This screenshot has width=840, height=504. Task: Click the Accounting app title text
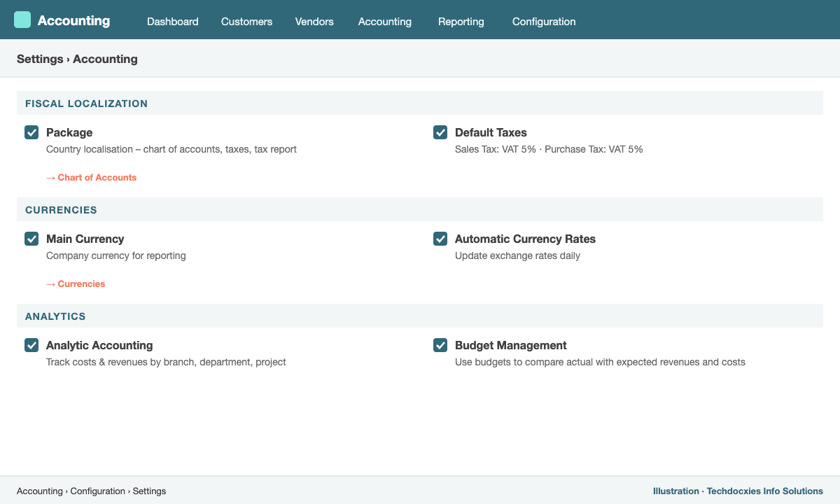click(73, 20)
